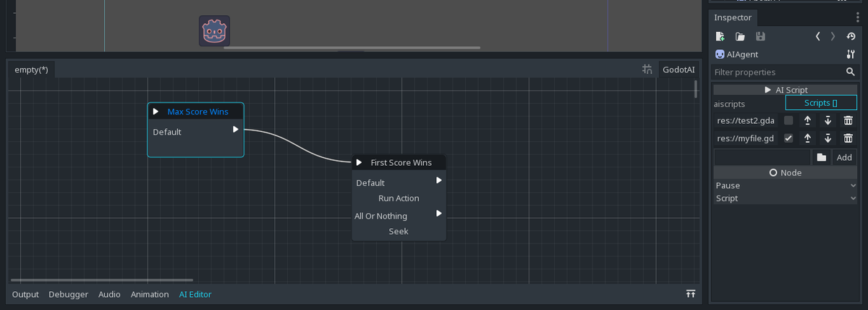
Task: Click the aiscripts property label
Action: pyautogui.click(x=729, y=104)
